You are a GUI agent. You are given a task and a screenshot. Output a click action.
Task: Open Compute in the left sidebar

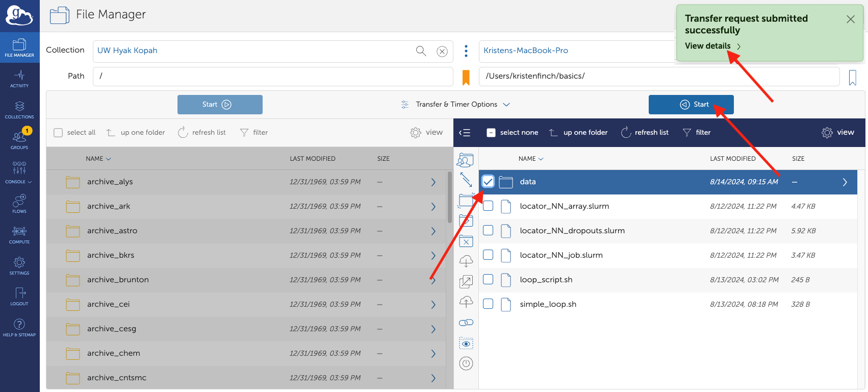(x=19, y=235)
